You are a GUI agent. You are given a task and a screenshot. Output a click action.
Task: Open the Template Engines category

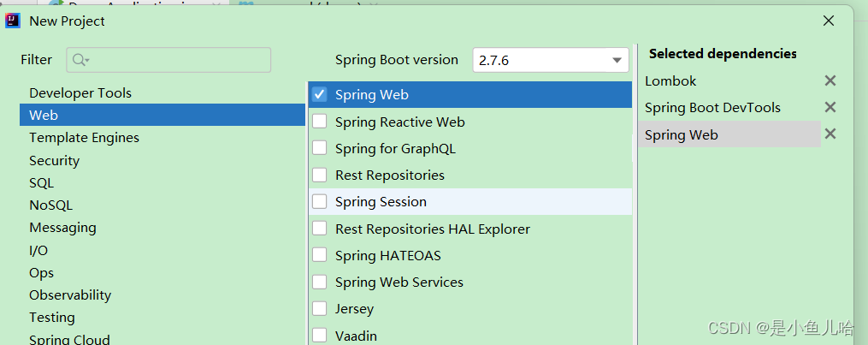tap(84, 138)
